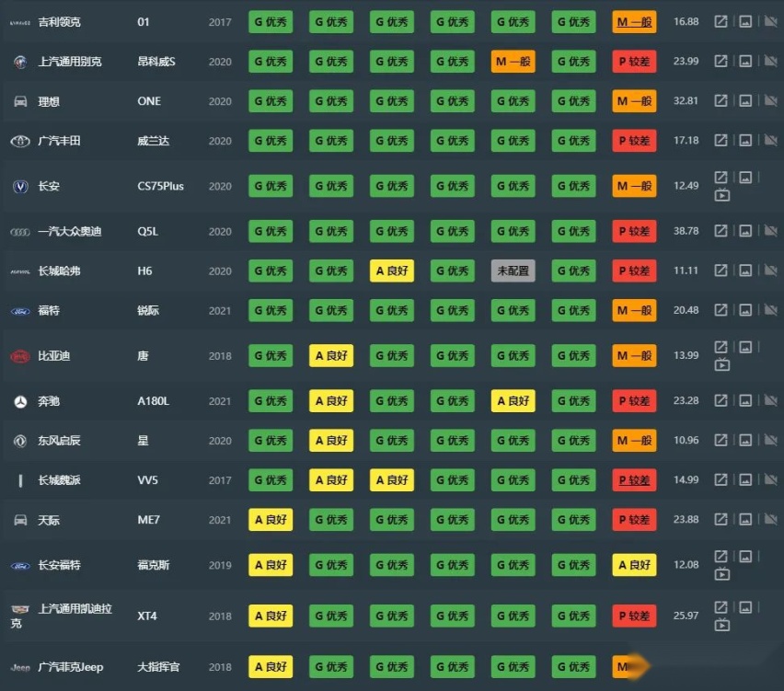Viewport: 784px width, 691px height.
Task: Click the price 25.97
Action: click(x=686, y=616)
